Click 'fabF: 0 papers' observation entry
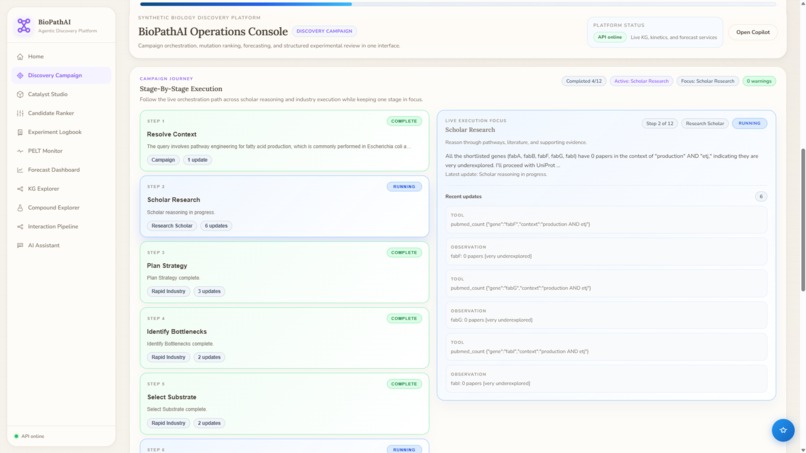806x453 pixels. (x=606, y=252)
